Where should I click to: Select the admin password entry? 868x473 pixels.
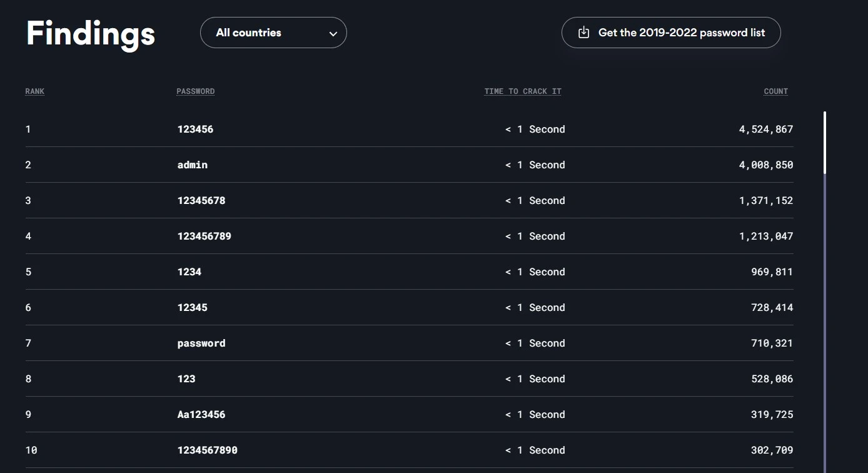[193, 165]
